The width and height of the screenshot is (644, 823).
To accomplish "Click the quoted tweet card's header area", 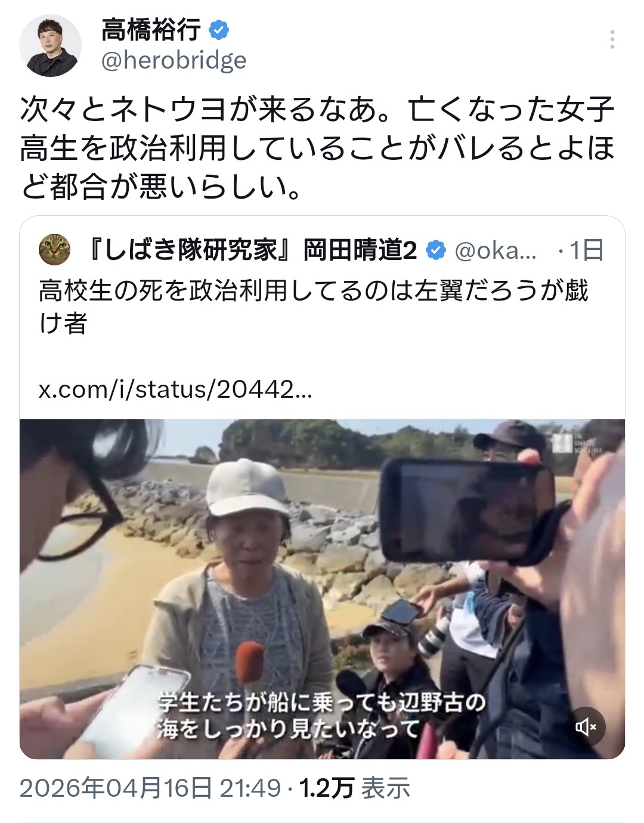I will pyautogui.click(x=322, y=250).
